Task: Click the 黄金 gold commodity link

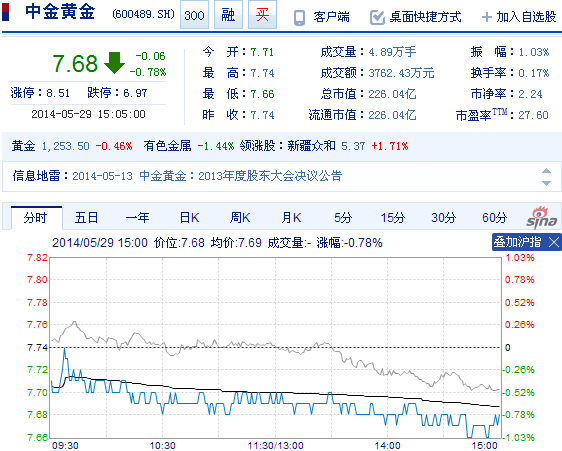Action: (x=23, y=146)
